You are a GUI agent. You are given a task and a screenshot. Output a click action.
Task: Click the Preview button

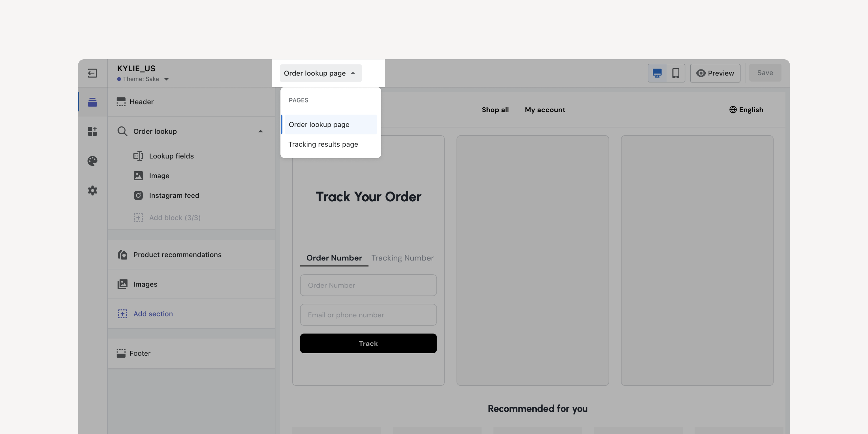point(715,73)
